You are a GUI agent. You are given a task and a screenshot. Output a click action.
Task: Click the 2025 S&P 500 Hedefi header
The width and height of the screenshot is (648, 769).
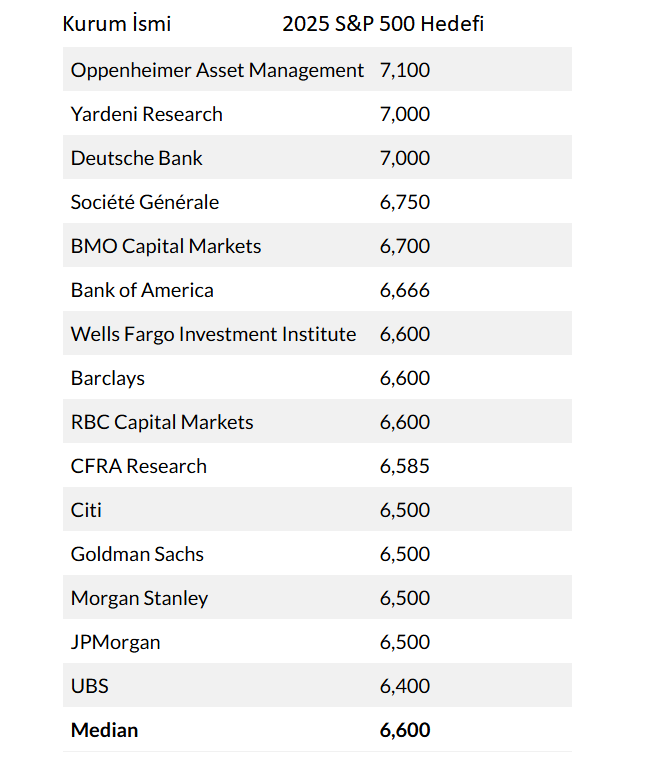click(x=383, y=24)
